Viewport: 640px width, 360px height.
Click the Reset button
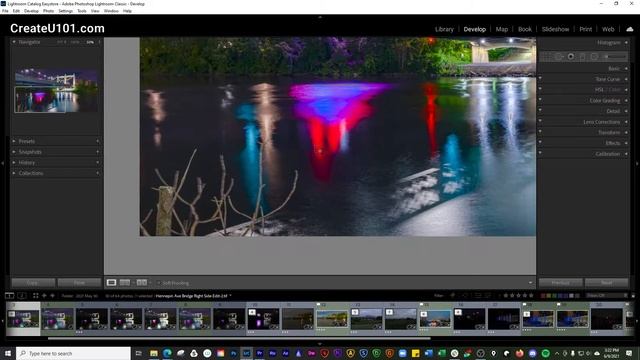607,283
